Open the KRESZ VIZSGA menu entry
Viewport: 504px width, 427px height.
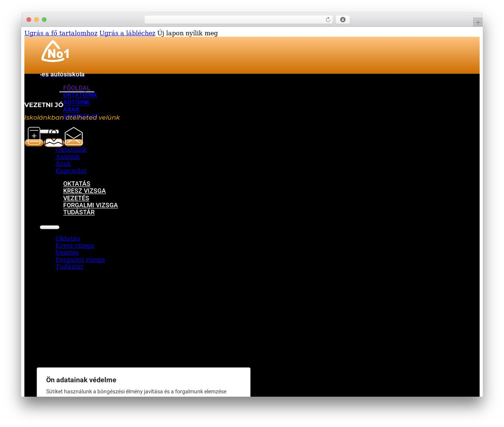click(84, 191)
